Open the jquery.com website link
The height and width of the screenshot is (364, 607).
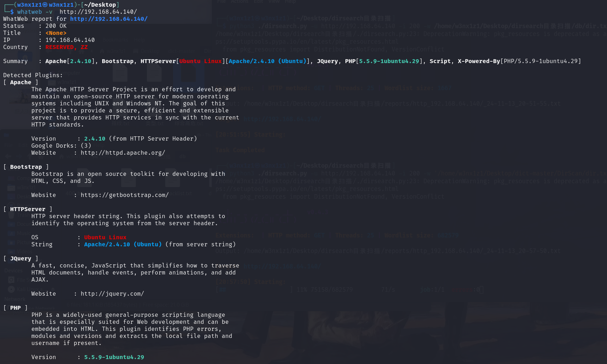112,294
